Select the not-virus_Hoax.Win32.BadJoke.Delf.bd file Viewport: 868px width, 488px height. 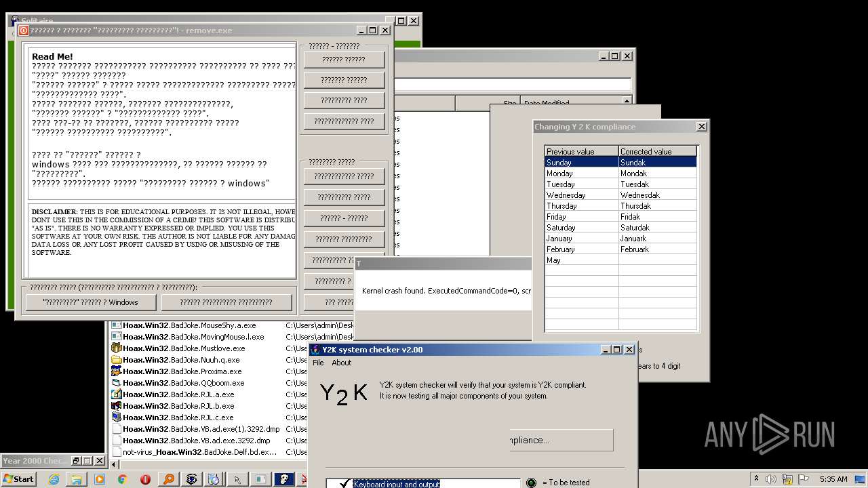point(199,452)
